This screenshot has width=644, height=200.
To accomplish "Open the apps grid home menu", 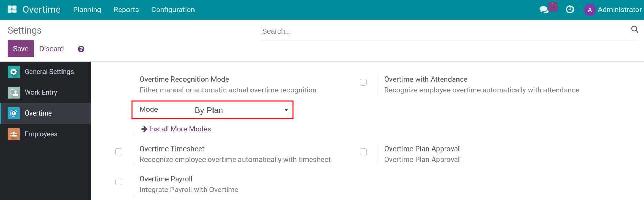I will pyautogui.click(x=12, y=9).
